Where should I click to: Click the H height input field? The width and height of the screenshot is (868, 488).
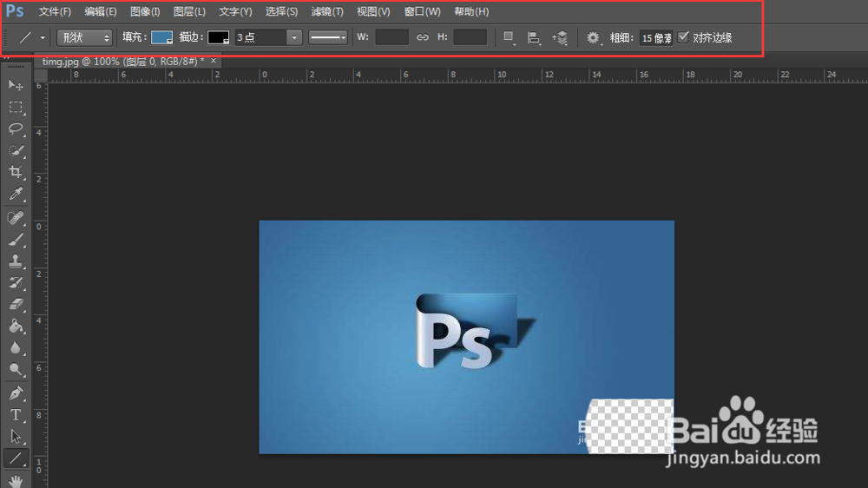pos(470,37)
